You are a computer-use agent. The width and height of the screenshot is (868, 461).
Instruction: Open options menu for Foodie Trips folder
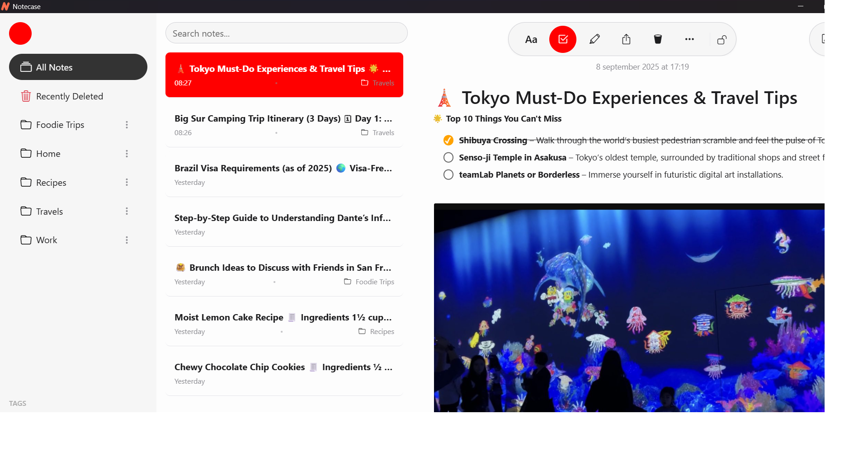[x=127, y=125]
